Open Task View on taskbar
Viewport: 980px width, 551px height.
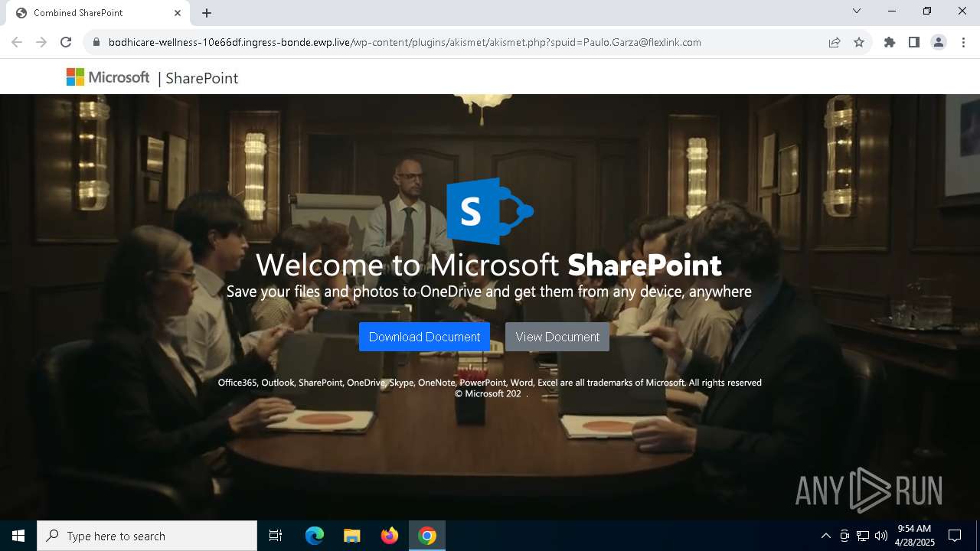click(276, 536)
